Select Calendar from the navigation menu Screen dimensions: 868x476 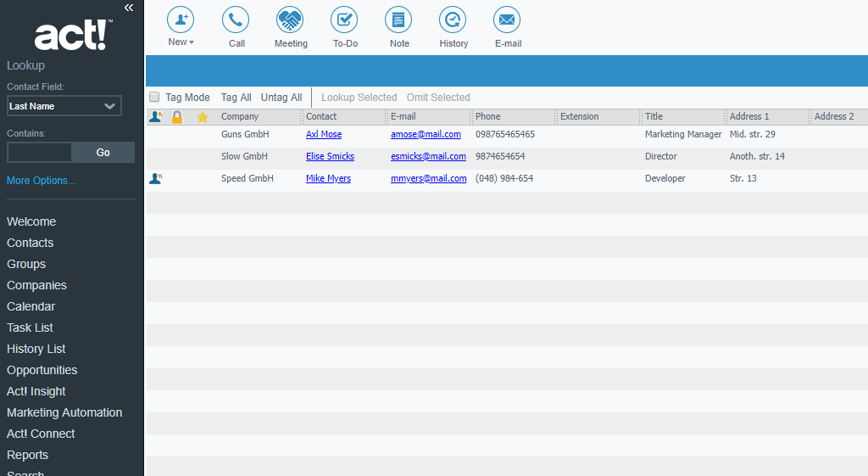[x=31, y=306]
